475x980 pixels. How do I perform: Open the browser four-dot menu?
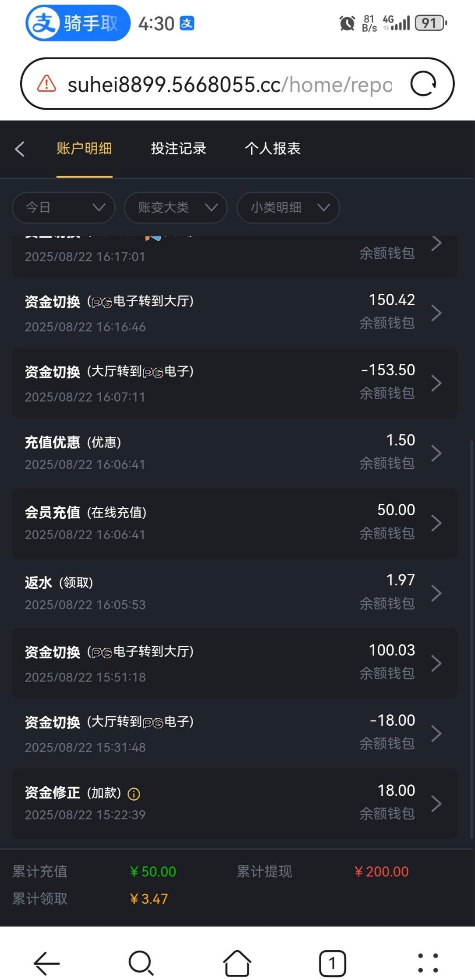(x=428, y=963)
